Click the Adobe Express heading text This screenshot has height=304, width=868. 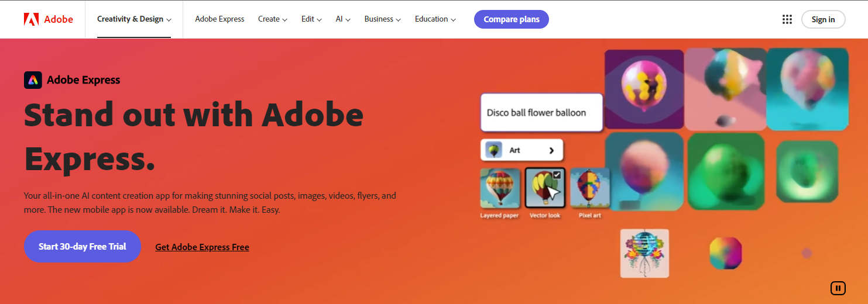pos(83,80)
